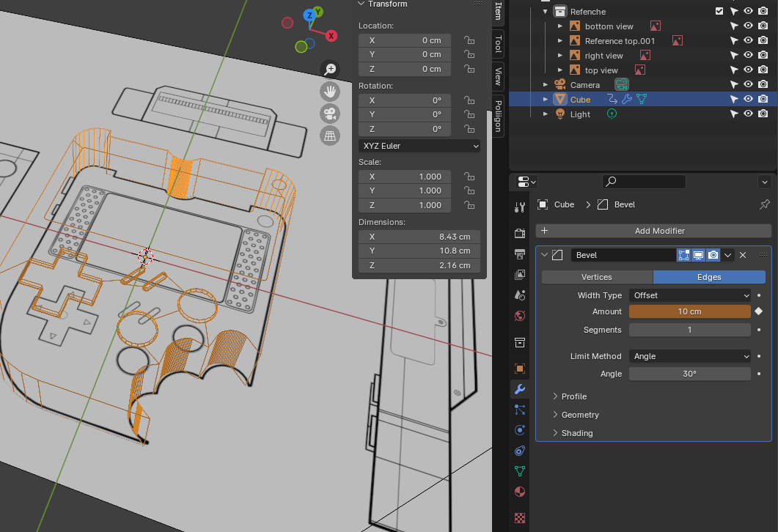The image size is (778, 532).
Task: Toggle camera view with the camera gizmo
Action: click(x=331, y=114)
